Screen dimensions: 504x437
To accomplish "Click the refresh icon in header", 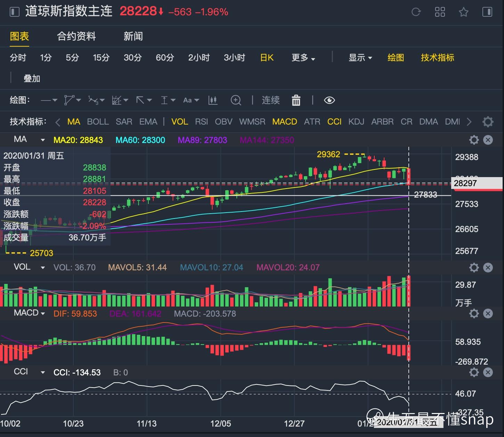I will coord(416,12).
